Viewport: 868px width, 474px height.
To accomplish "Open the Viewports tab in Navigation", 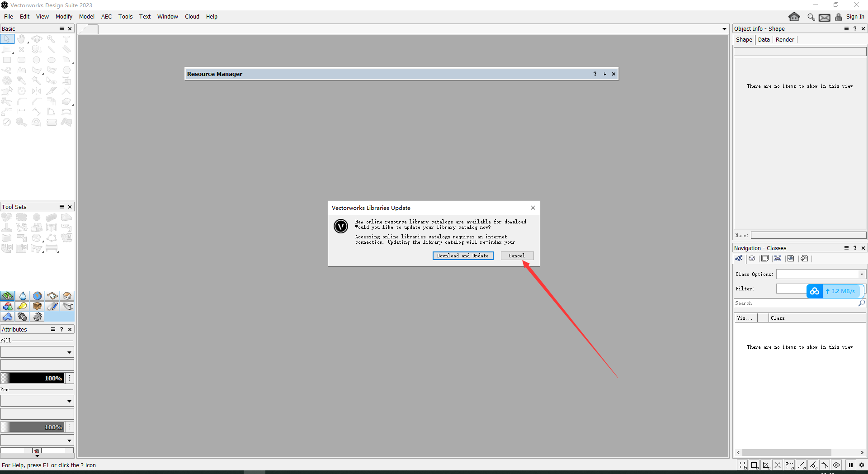I will click(778, 259).
